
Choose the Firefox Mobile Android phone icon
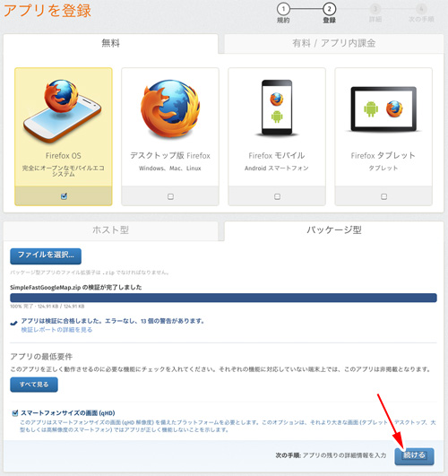[x=277, y=108]
